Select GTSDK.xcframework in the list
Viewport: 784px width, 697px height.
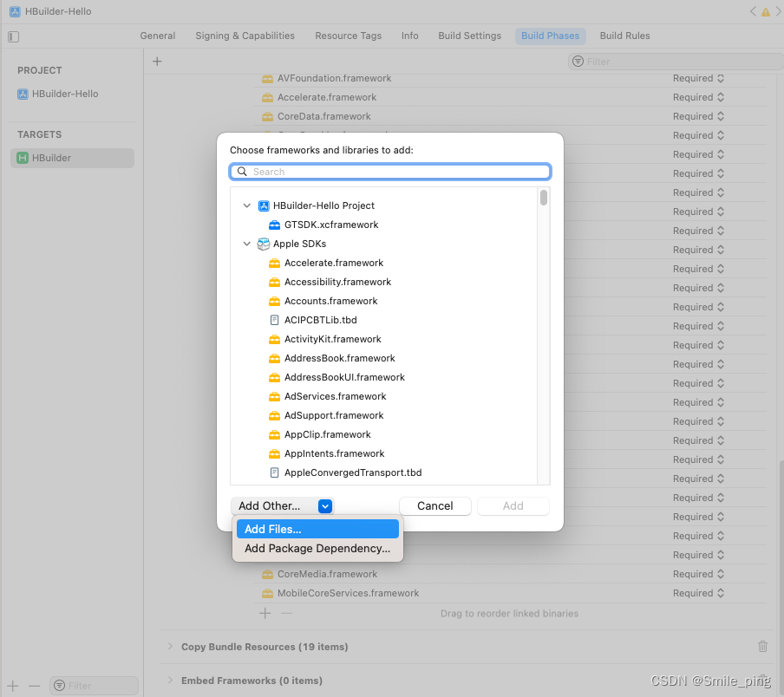(331, 225)
